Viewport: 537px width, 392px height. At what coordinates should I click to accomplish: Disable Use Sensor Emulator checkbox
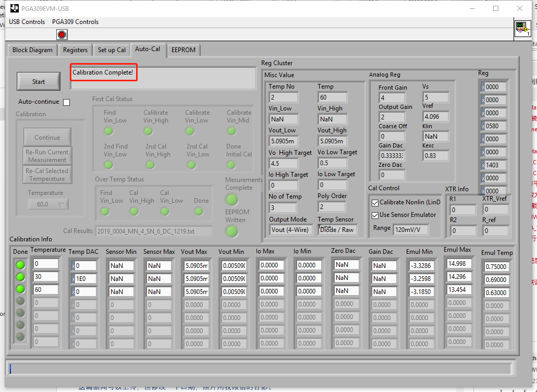(x=375, y=215)
